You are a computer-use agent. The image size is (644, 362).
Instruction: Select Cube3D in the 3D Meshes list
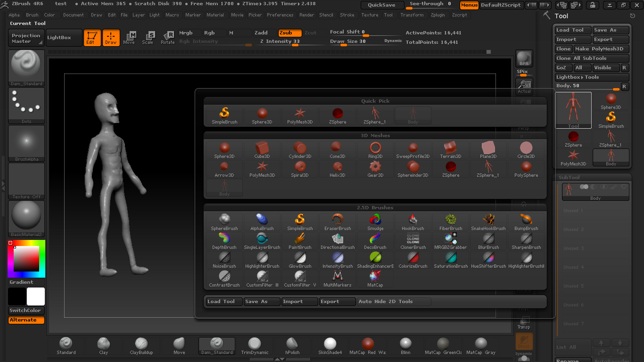(262, 150)
